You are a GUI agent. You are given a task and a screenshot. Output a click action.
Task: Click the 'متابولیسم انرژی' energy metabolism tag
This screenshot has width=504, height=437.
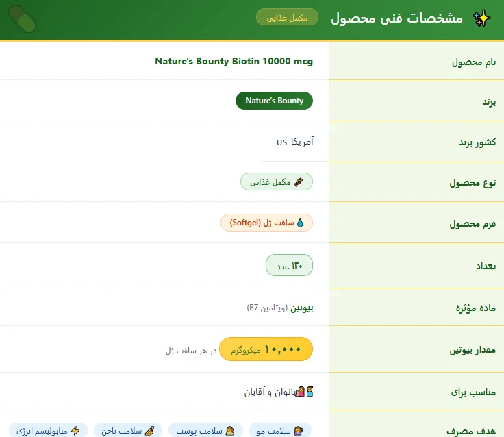(x=48, y=430)
